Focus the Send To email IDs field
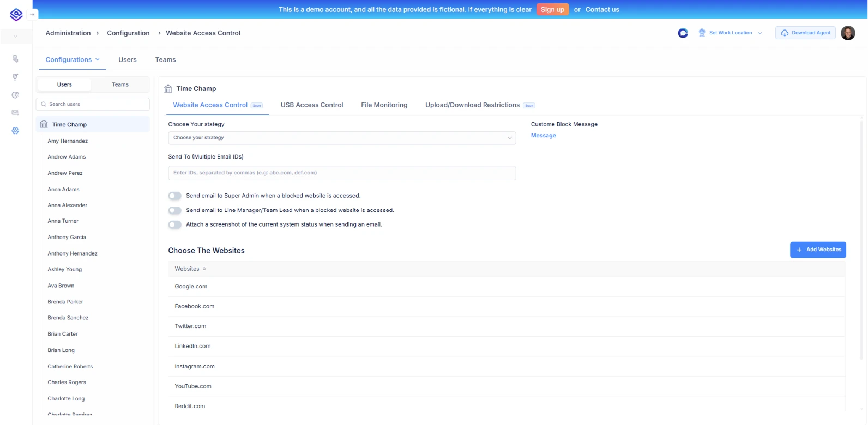 [342, 173]
